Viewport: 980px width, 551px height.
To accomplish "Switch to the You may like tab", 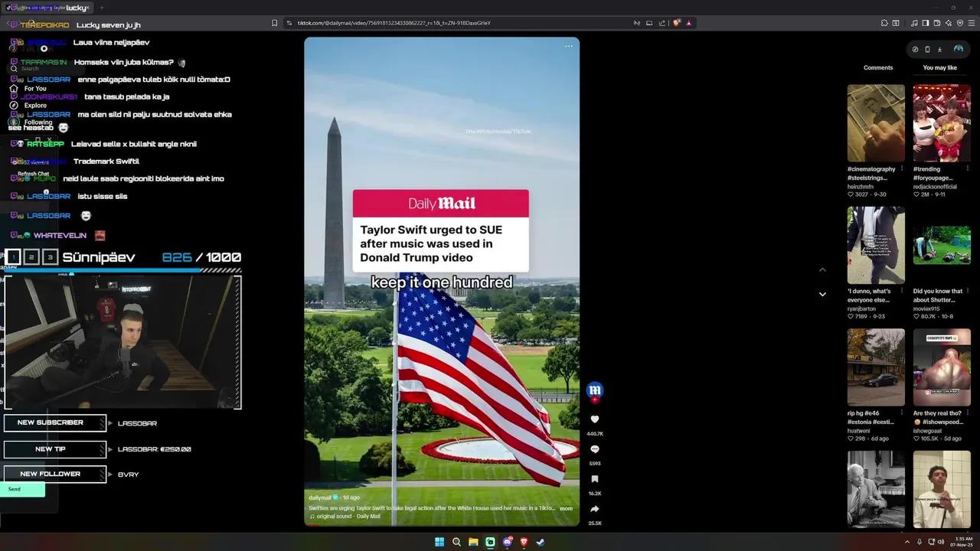I will point(940,67).
